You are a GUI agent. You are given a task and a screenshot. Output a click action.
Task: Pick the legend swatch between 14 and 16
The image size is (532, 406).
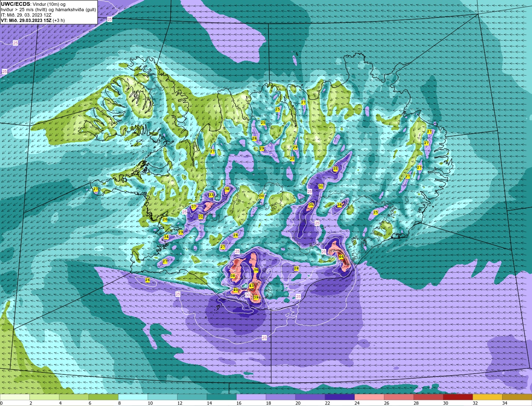(222, 397)
